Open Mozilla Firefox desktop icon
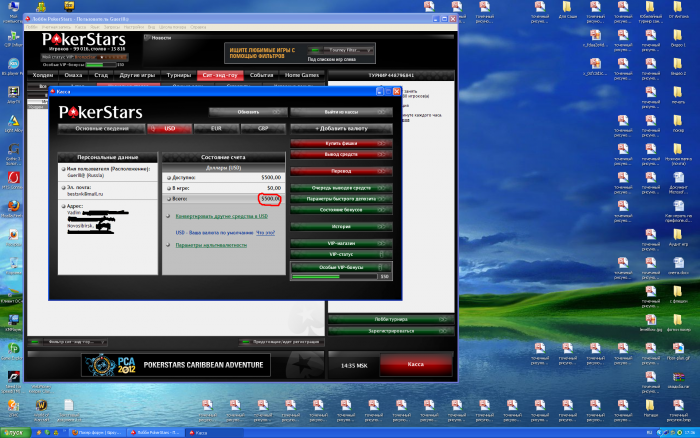700x438 pixels. tap(13, 209)
